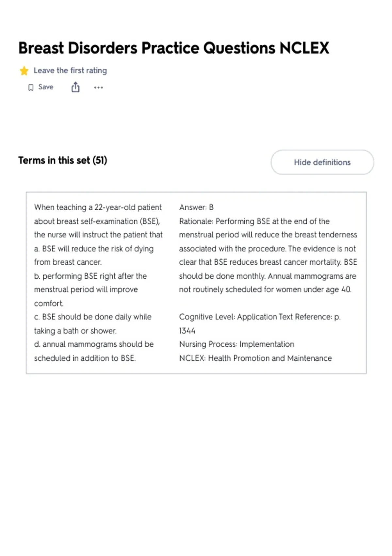392x556 pixels.
Task: Click the Rationale paragraph text
Action: (268, 255)
